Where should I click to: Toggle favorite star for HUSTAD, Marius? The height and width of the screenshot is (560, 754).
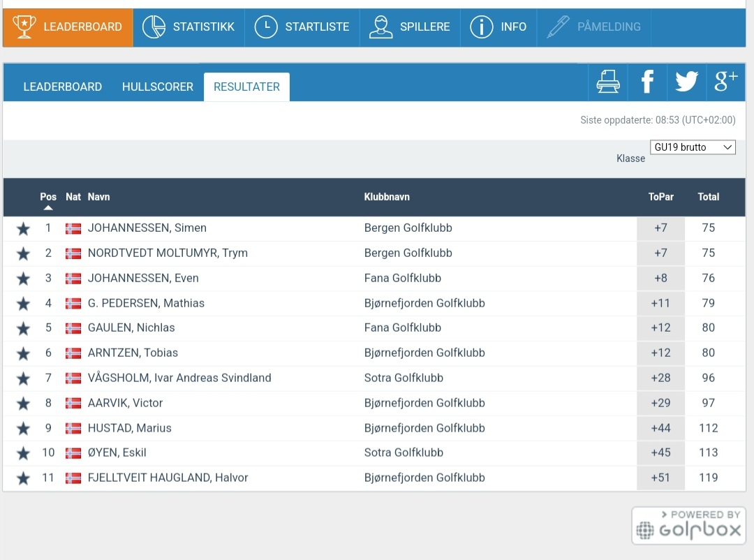coord(23,428)
